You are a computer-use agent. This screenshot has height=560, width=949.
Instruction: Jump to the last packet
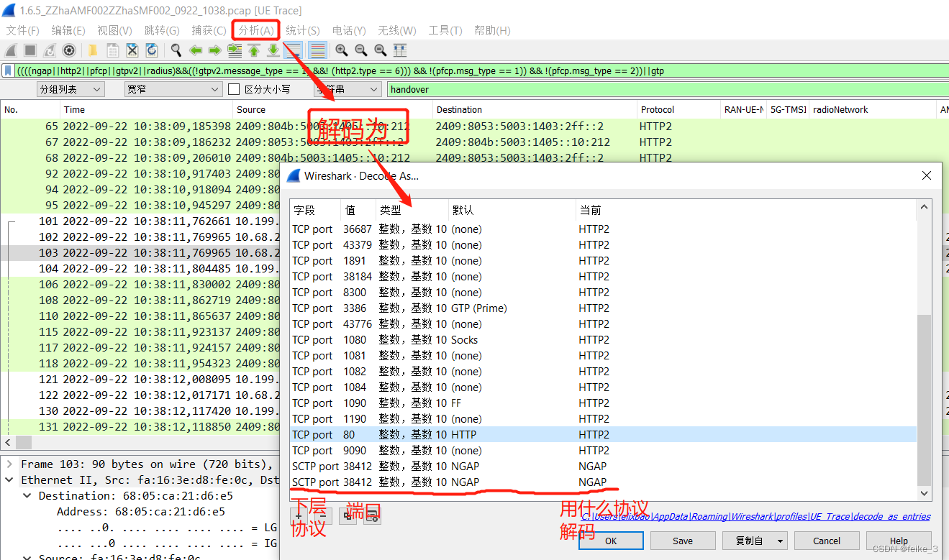[x=273, y=50]
